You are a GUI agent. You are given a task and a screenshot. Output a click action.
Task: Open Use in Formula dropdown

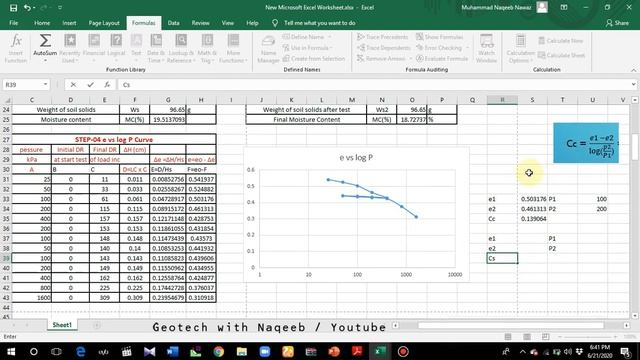[x=307, y=48]
